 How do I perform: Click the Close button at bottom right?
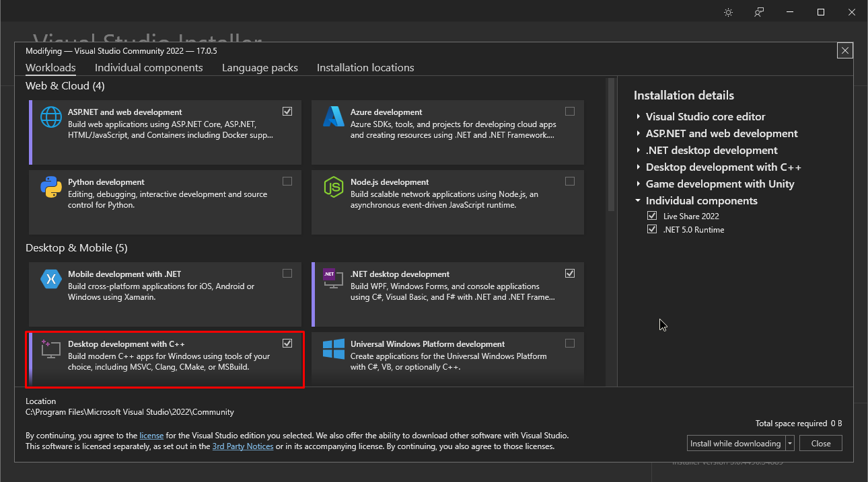coord(821,444)
